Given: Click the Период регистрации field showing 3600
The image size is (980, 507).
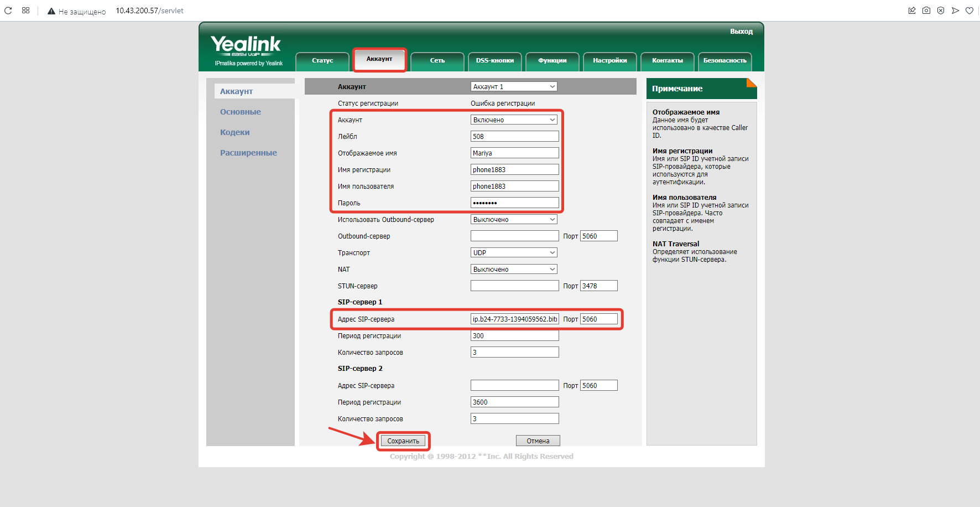Looking at the screenshot, I should pos(515,402).
